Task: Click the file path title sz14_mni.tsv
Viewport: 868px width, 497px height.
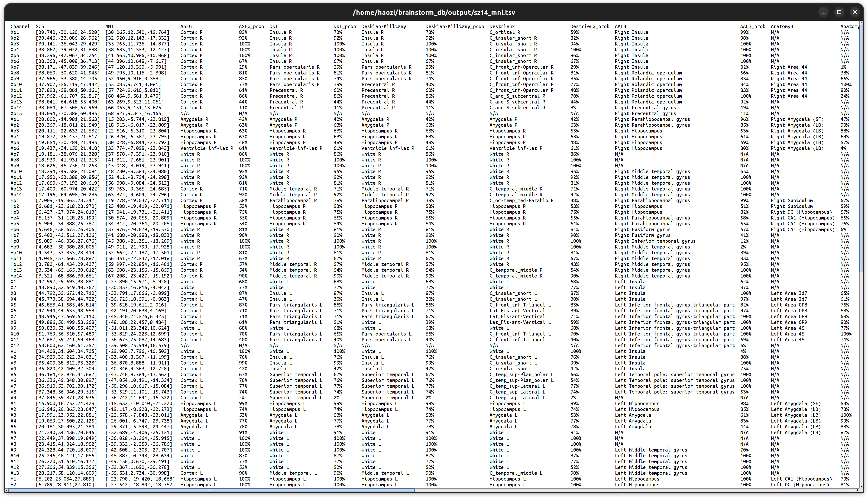Action: pos(434,13)
